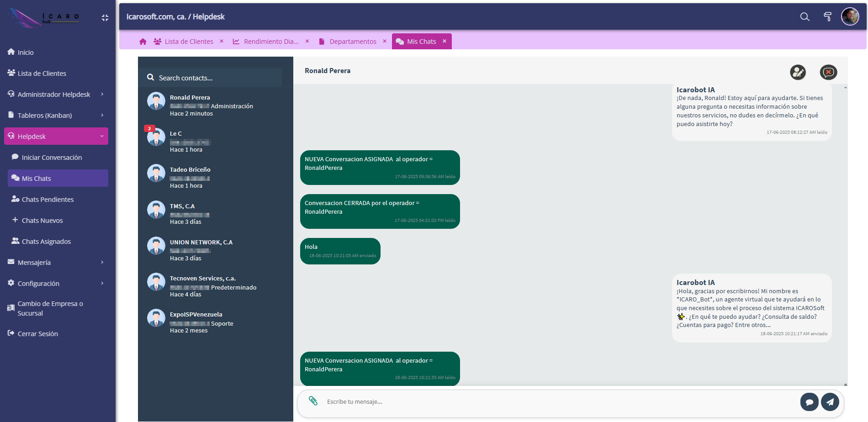Screen dimensions: 868x422
Task: Click the Icaro Soft logo
Action: pyautogui.click(x=44, y=18)
